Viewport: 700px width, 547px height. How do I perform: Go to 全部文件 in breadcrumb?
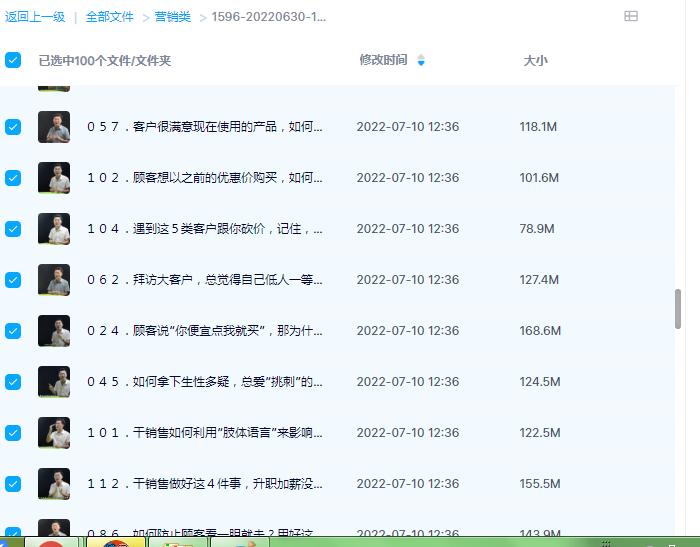[109, 17]
